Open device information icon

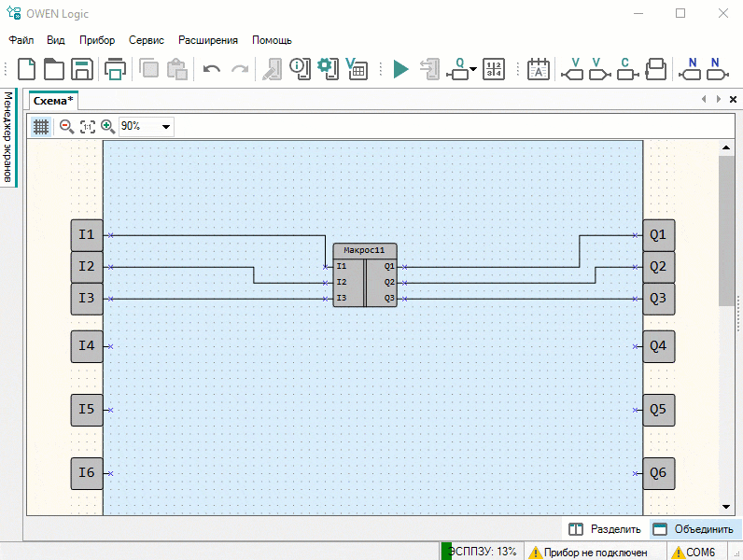(x=299, y=69)
